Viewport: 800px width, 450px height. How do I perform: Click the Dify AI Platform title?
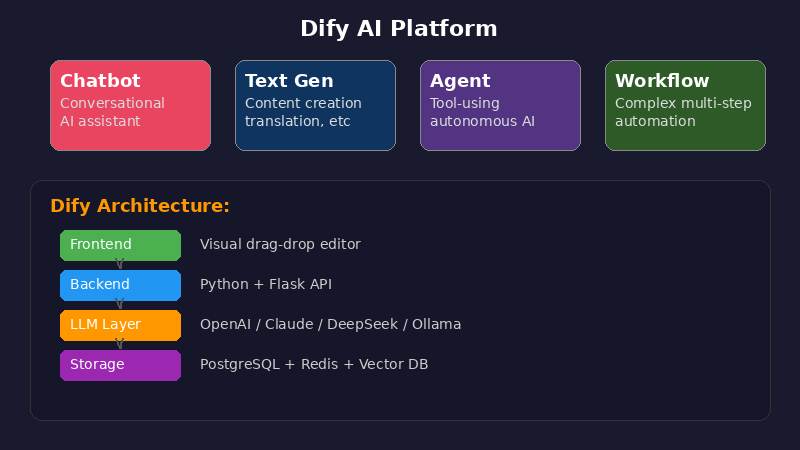point(398,29)
